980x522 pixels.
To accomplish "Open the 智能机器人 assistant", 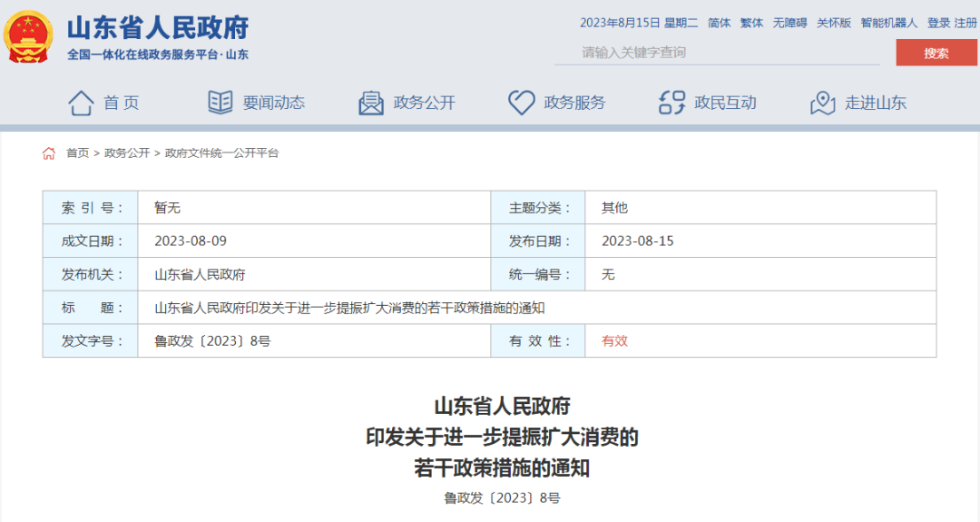I will point(889,23).
